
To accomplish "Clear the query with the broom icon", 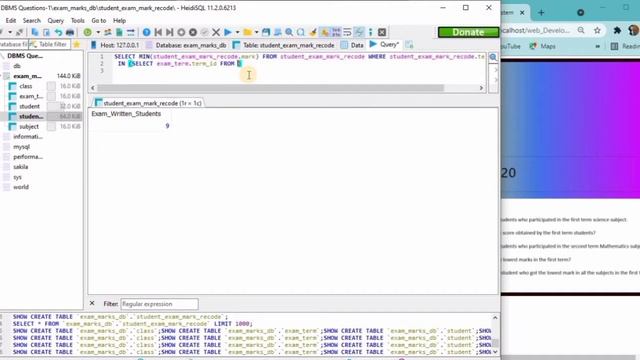I will (x=313, y=32).
